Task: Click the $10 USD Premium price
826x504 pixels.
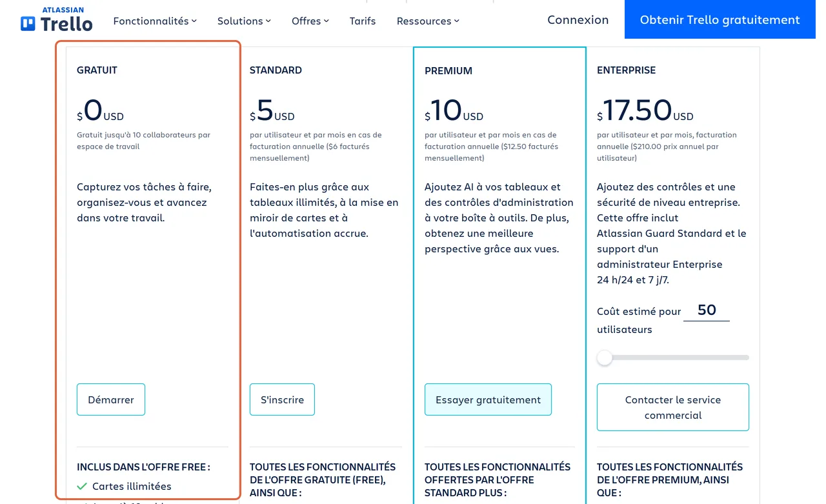Action: (x=454, y=110)
